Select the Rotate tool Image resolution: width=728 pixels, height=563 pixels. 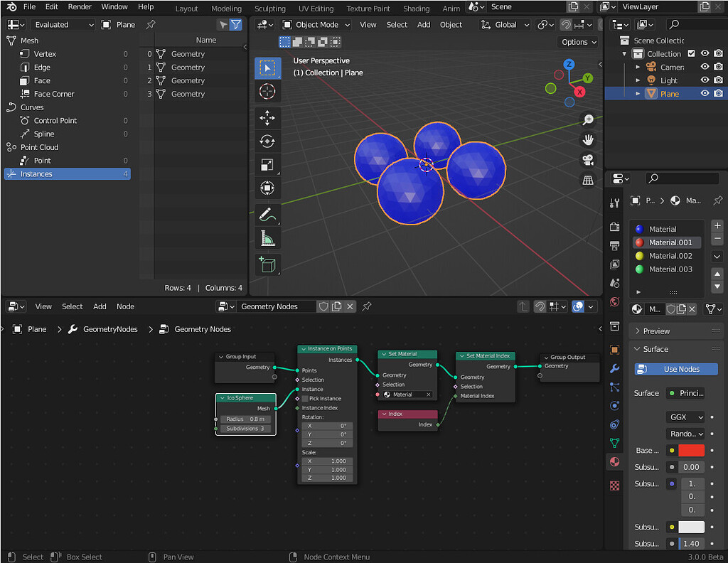click(267, 141)
